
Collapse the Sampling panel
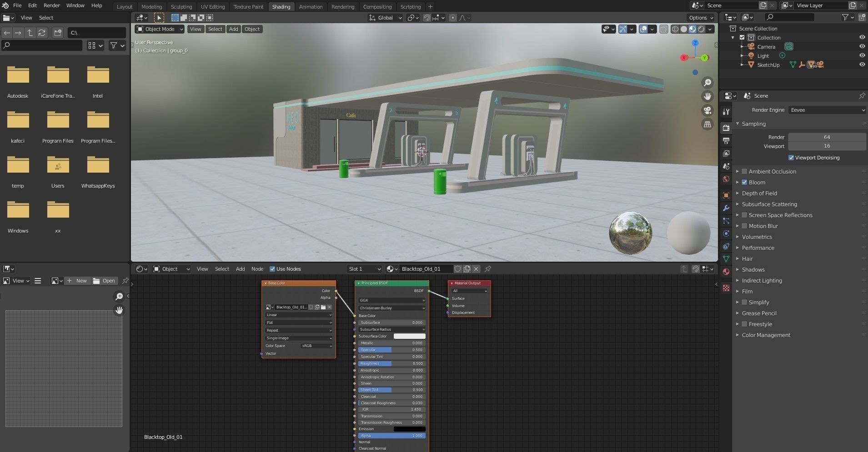(x=753, y=124)
